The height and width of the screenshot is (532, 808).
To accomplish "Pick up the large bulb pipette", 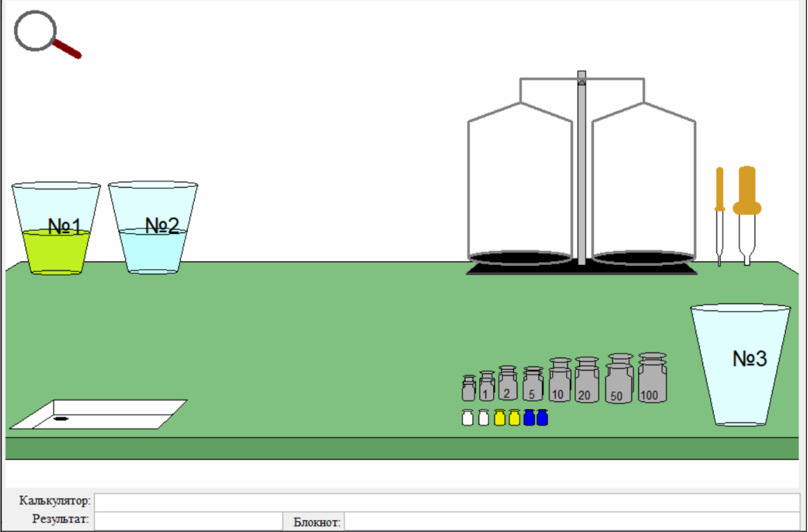I will click(747, 216).
